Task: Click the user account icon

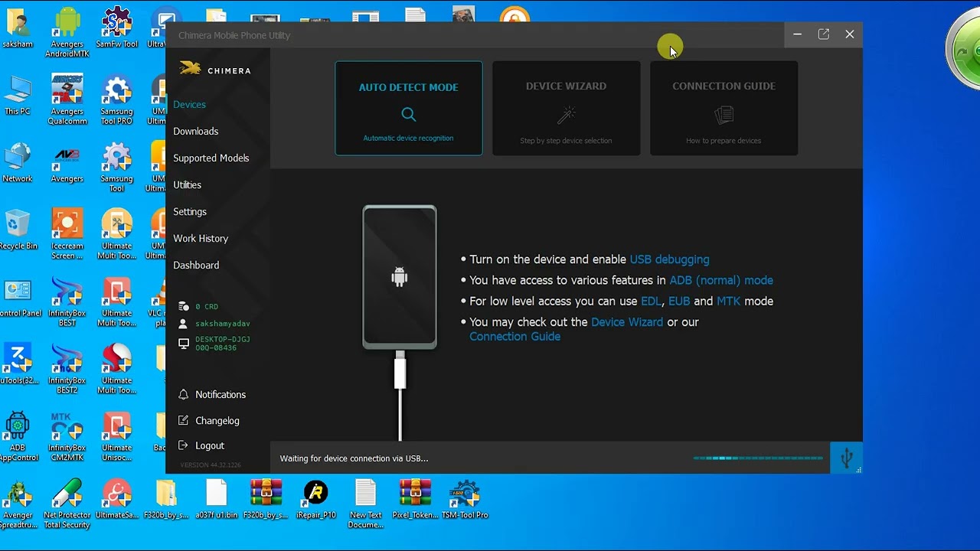Action: [x=183, y=324]
